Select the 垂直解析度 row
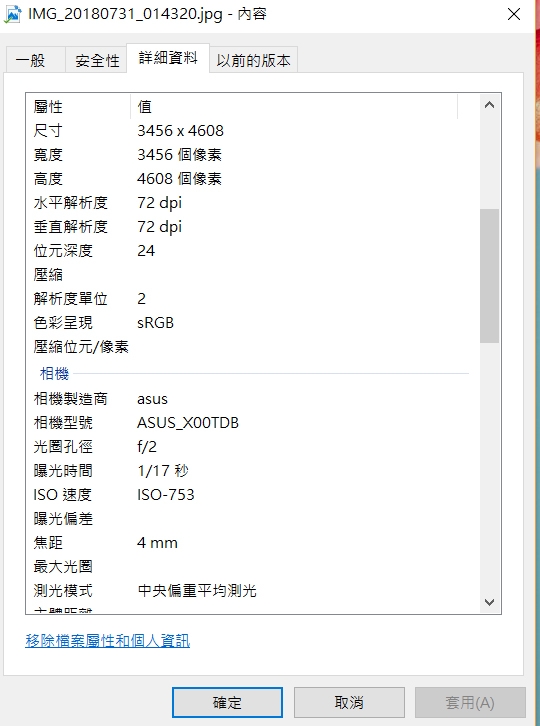 (x=252, y=227)
